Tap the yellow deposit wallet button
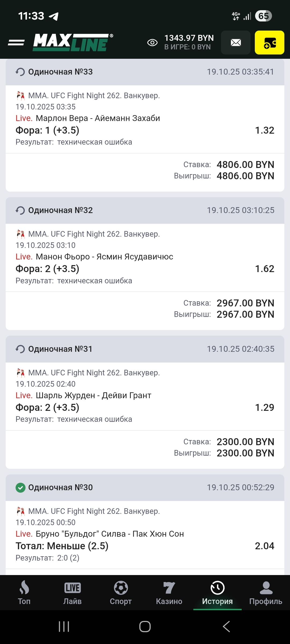This screenshot has width=290, height=644. coord(269,42)
